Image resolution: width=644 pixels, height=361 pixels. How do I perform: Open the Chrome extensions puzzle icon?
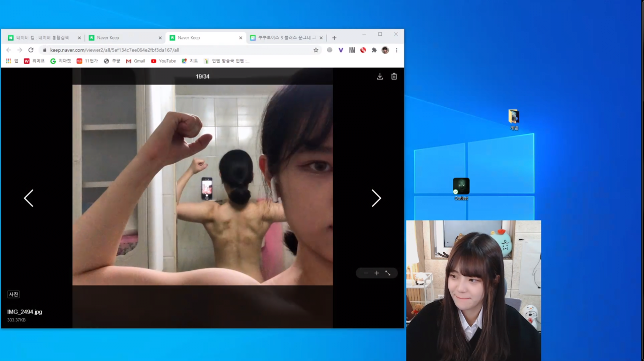tap(374, 50)
